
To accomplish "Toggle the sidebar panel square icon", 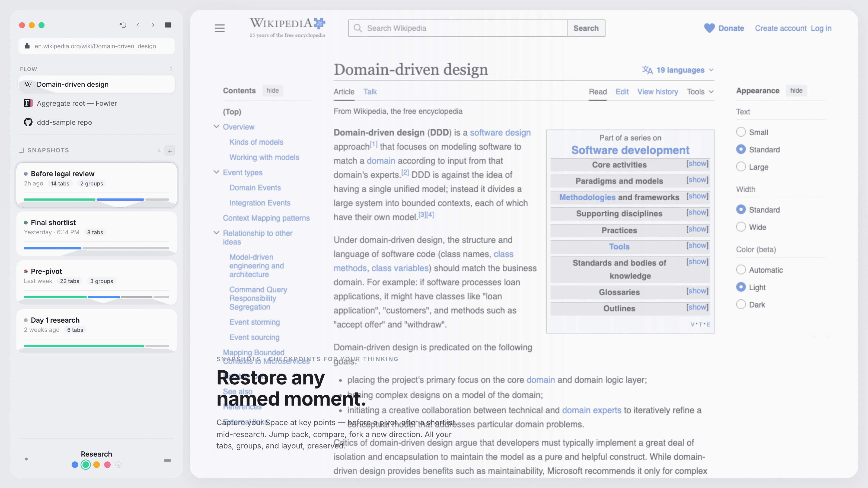I will [168, 25].
